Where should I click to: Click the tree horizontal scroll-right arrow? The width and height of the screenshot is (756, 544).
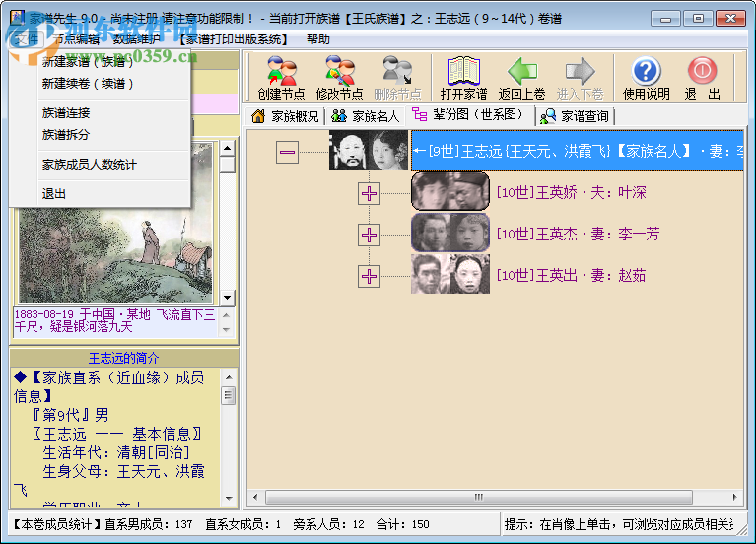pos(734,497)
